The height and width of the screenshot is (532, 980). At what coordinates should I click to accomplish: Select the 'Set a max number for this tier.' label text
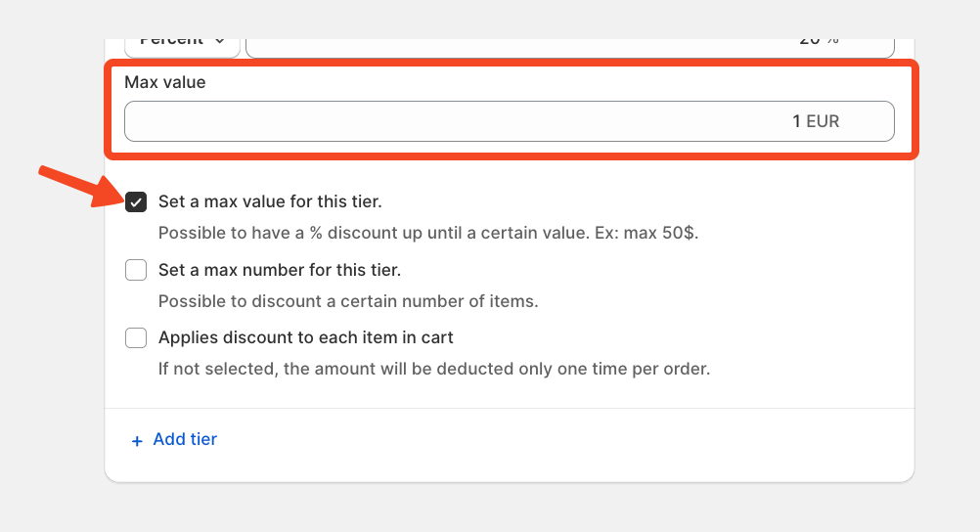[280, 270]
